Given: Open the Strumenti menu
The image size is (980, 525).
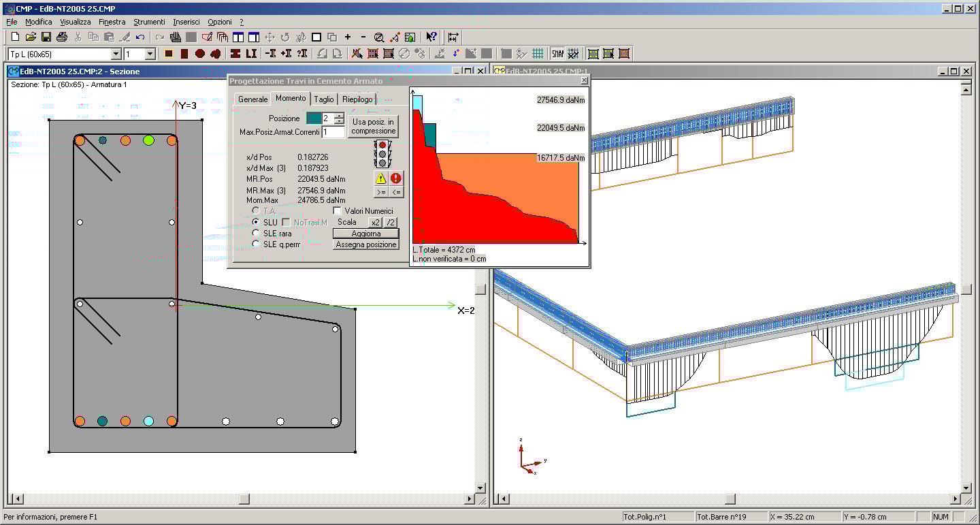Looking at the screenshot, I should 149,21.
